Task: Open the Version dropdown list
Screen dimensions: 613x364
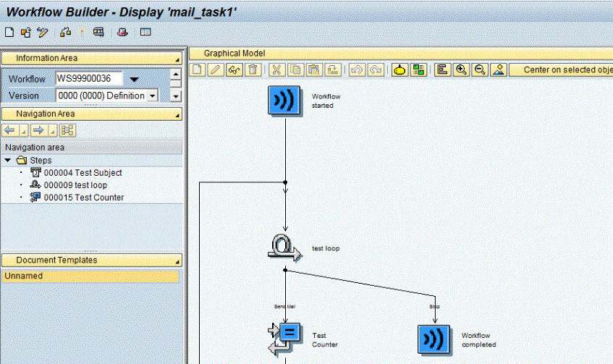Action: point(152,96)
